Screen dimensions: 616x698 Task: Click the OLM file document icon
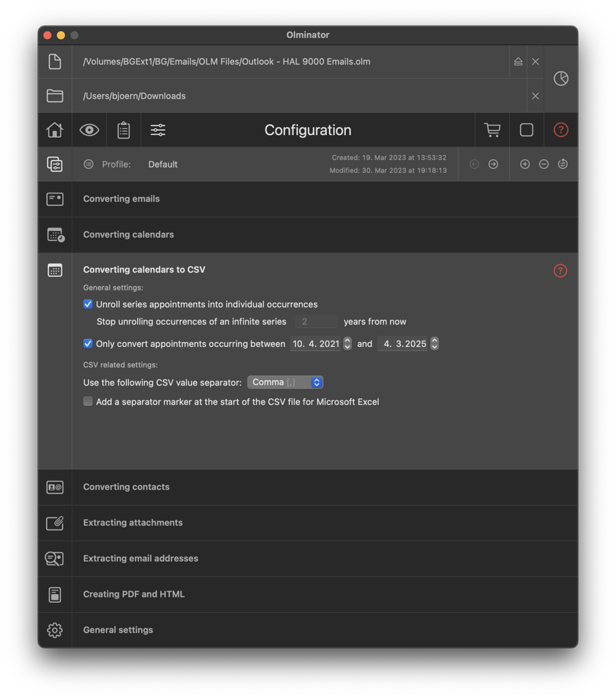pos(55,61)
